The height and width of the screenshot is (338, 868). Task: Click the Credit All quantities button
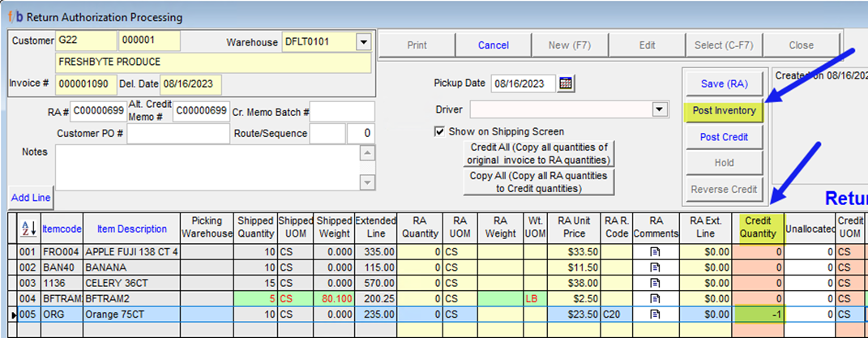coord(538,153)
